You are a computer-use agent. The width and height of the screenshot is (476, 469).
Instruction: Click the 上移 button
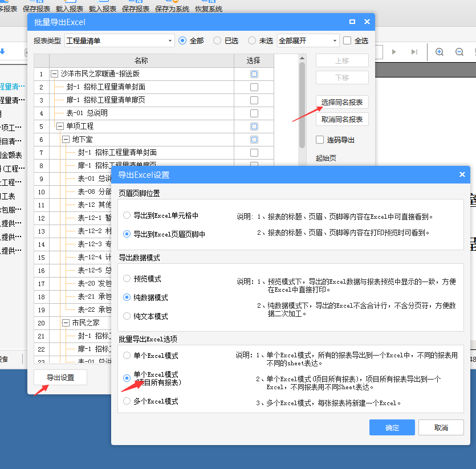[342, 61]
